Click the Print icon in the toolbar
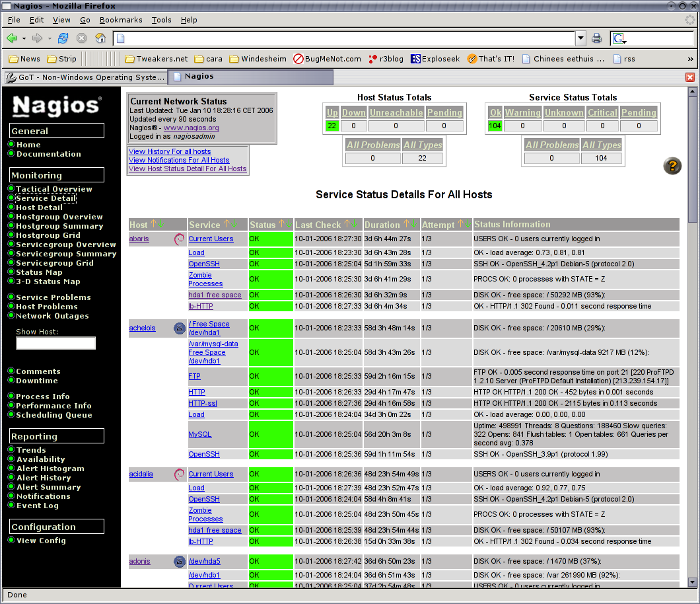 pos(596,38)
